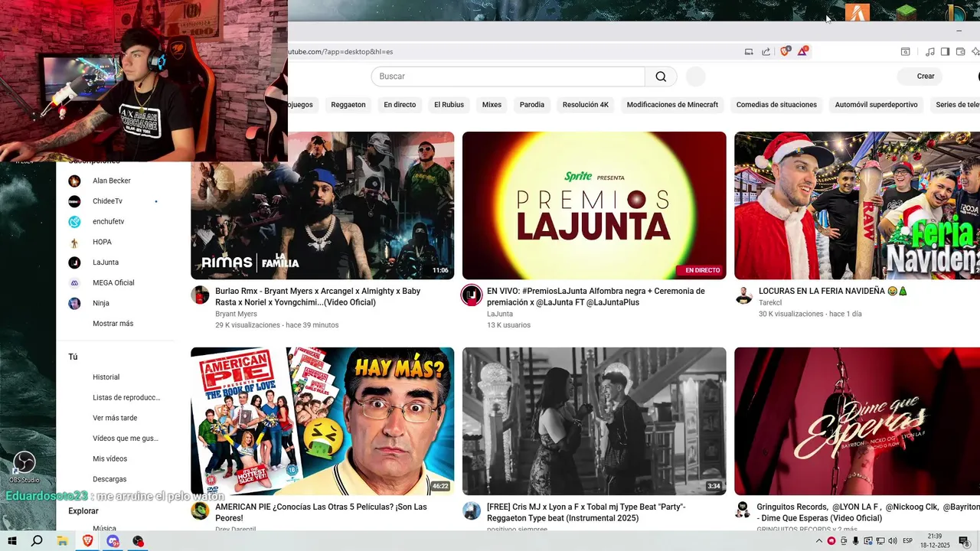Image resolution: width=980 pixels, height=551 pixels.
Task: Select the Parodia filter chip
Action: pos(532,105)
